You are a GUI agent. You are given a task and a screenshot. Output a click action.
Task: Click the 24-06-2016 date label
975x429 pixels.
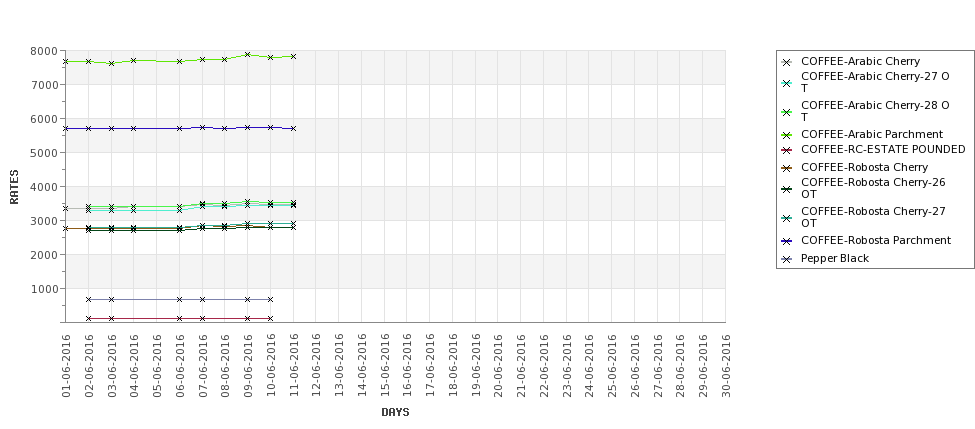coord(589,366)
